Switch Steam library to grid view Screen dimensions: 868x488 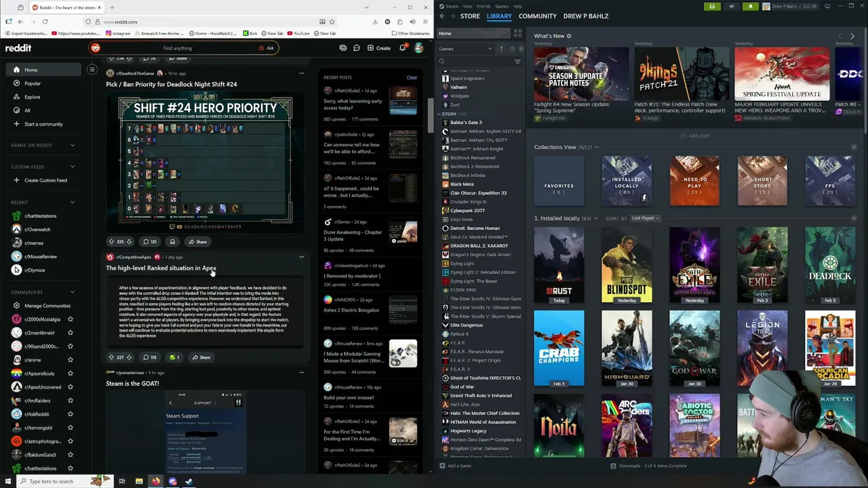[x=517, y=33]
